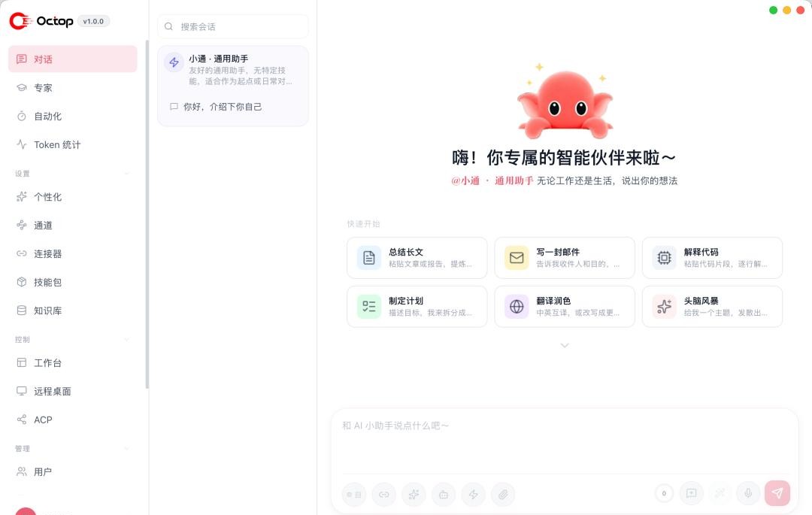Focus the 搜索会话 search field
The width and height of the screenshot is (812, 515).
233,26
